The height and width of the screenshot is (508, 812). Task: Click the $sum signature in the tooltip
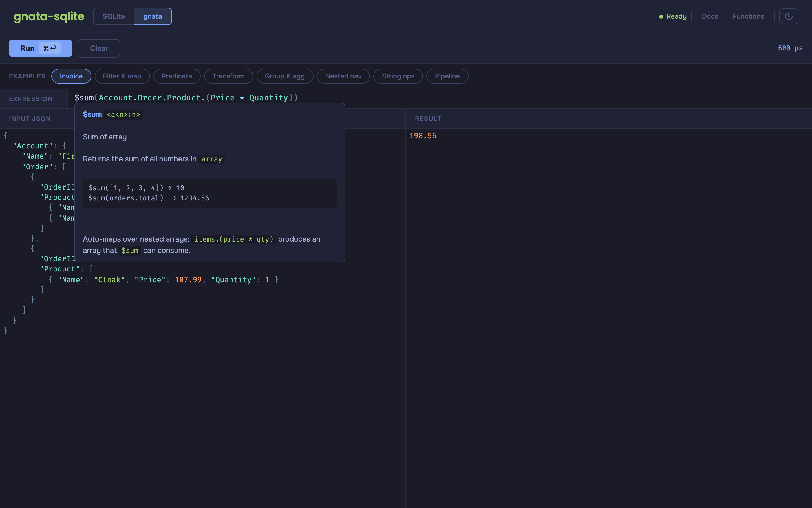(x=123, y=115)
